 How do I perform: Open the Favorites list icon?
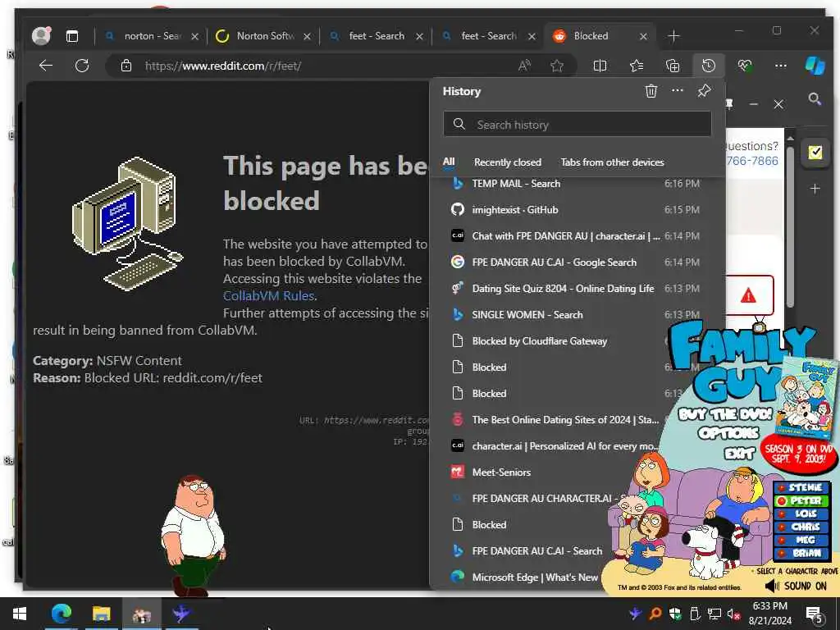coord(637,66)
